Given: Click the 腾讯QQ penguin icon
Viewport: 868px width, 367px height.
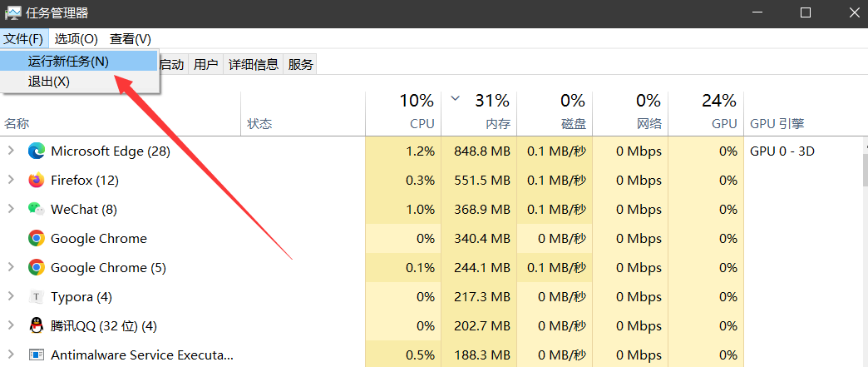Looking at the screenshot, I should point(37,325).
